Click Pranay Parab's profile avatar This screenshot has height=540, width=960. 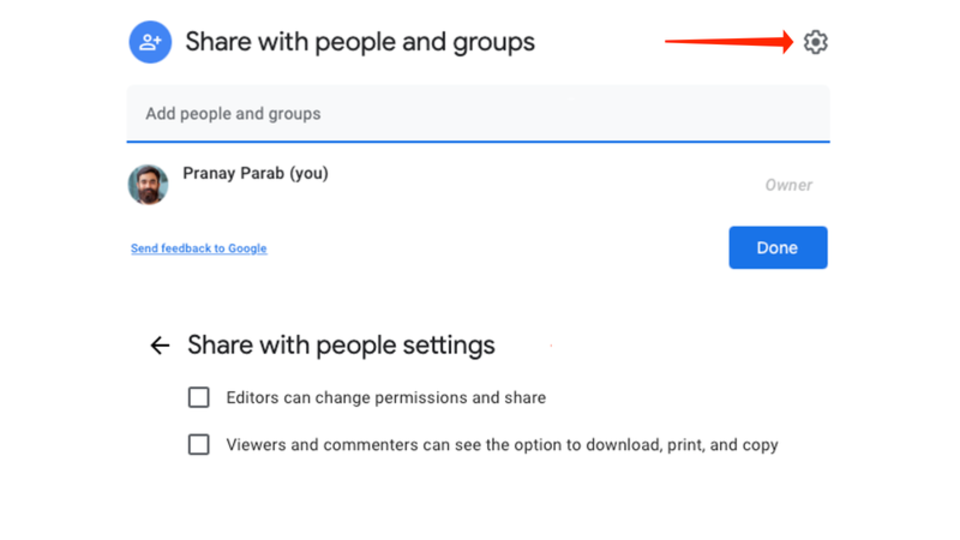(x=148, y=184)
